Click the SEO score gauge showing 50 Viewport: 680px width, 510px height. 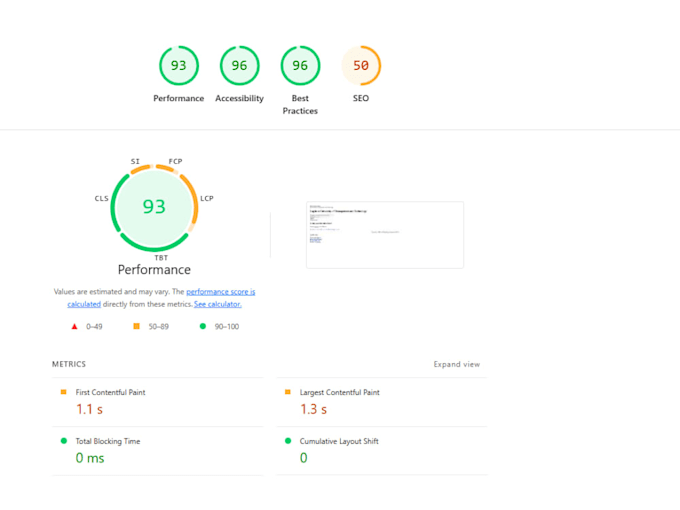click(x=361, y=65)
